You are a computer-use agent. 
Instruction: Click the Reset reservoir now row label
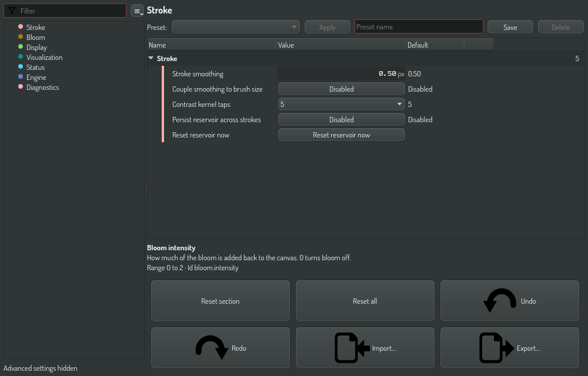click(201, 135)
